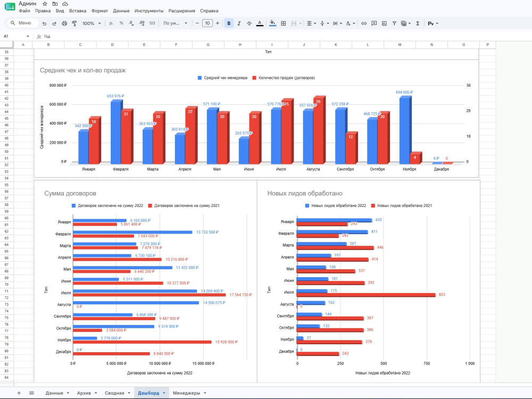The width and height of the screenshot is (532, 399).
Task: Increase decimal places
Action: 142,23
